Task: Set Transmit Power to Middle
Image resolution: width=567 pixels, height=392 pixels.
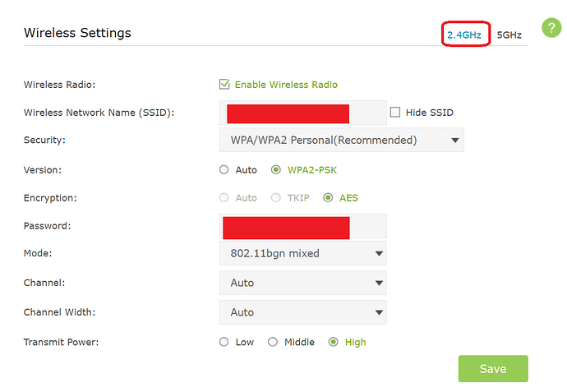Action: pyautogui.click(x=273, y=342)
